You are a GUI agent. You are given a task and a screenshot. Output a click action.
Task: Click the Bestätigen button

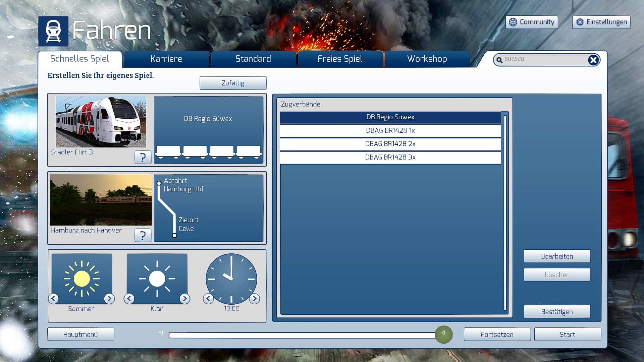(557, 312)
